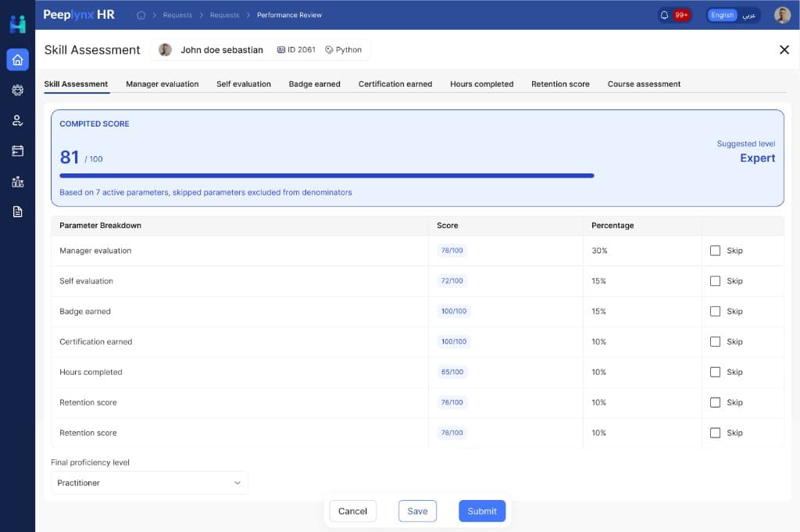
Task: Click the Parameter Breakdown column header
Action: pyautogui.click(x=101, y=226)
